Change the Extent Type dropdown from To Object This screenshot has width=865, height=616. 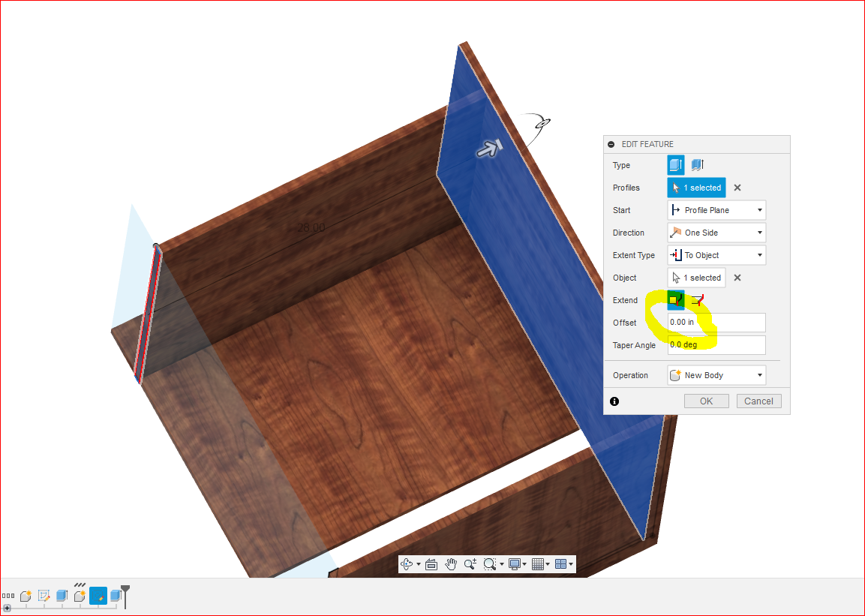pyautogui.click(x=716, y=254)
